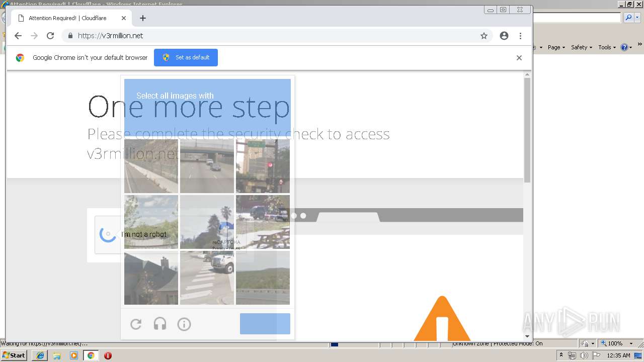Select the Attention Required | Cloudflare tab
Image resolution: width=644 pixels, height=362 pixels.
(x=70, y=18)
